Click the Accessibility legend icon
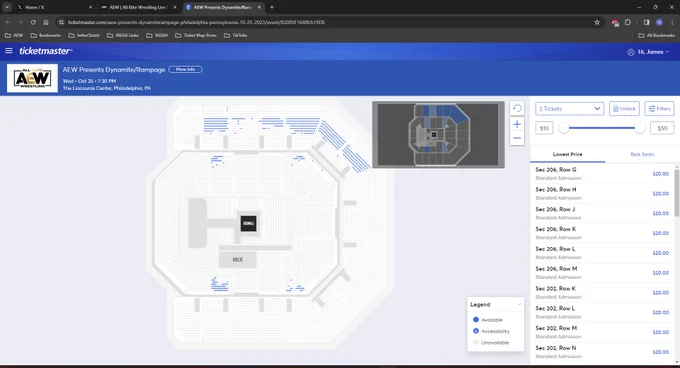 pos(476,331)
